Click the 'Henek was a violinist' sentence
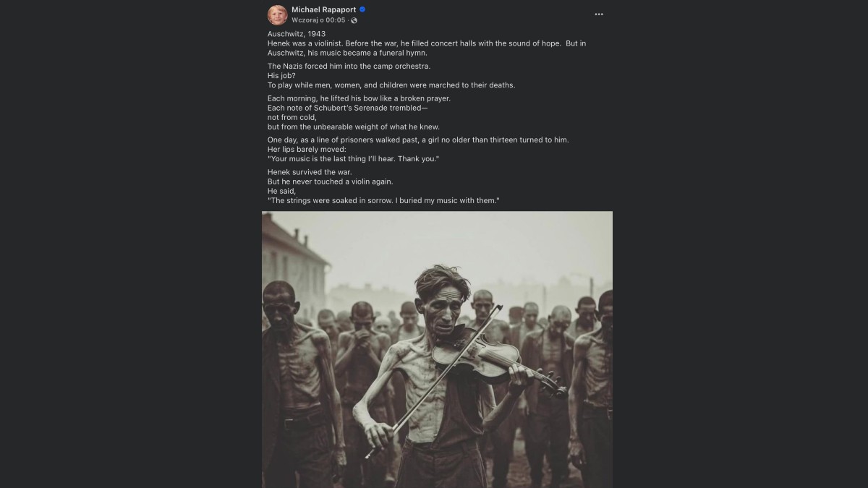The image size is (868, 488). [362, 43]
